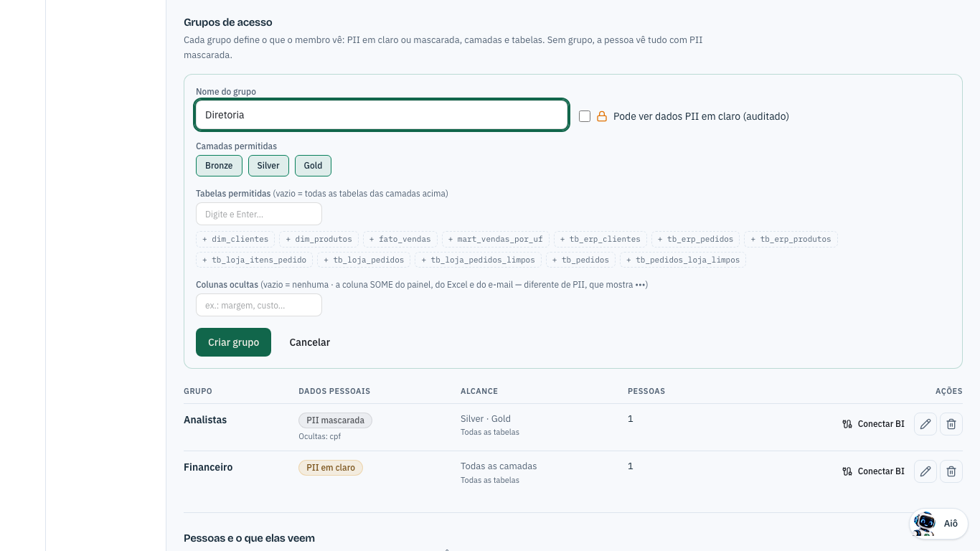Click the Todas as camadas text
This screenshot has width=980, height=551.
click(x=499, y=466)
